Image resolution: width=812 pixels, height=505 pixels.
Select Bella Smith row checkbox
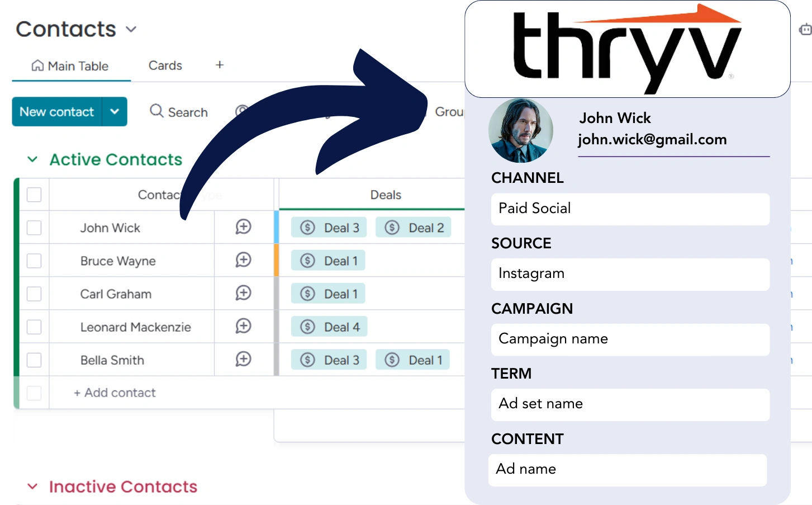pos(34,360)
